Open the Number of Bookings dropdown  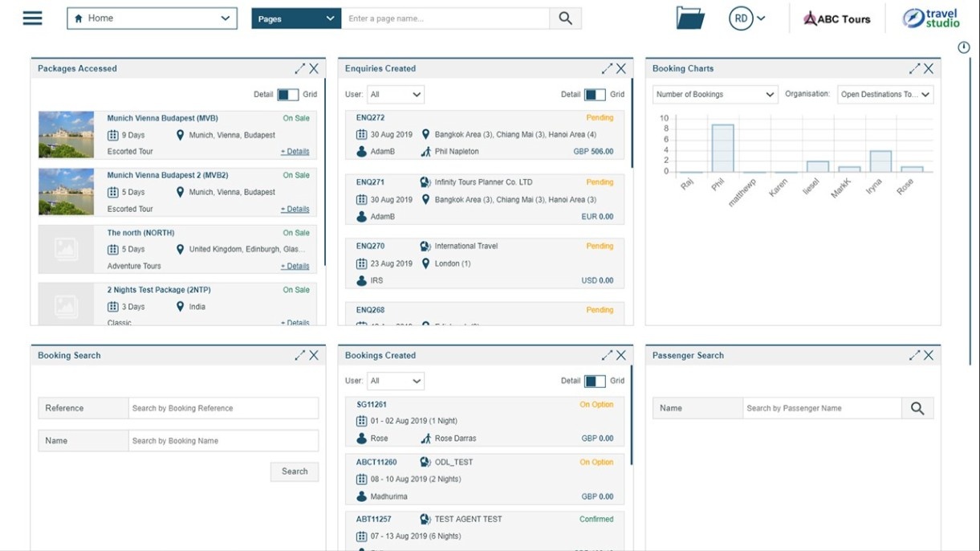pos(714,95)
